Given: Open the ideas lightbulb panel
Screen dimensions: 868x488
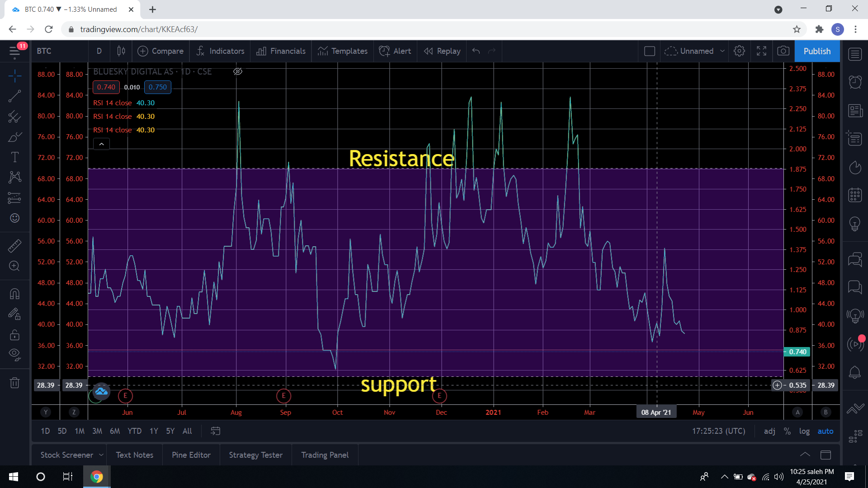Looking at the screenshot, I should (x=854, y=223).
